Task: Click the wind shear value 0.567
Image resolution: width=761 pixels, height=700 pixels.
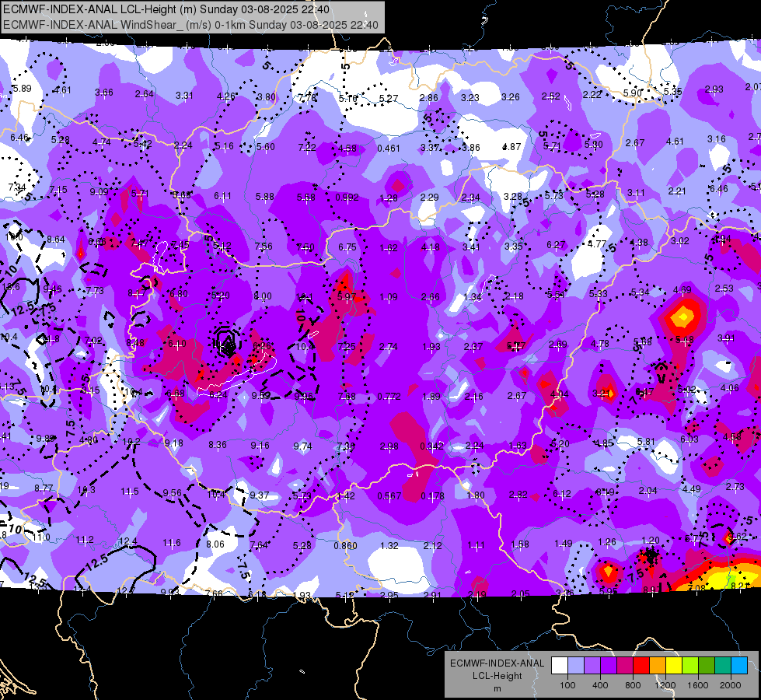Action: point(389,496)
